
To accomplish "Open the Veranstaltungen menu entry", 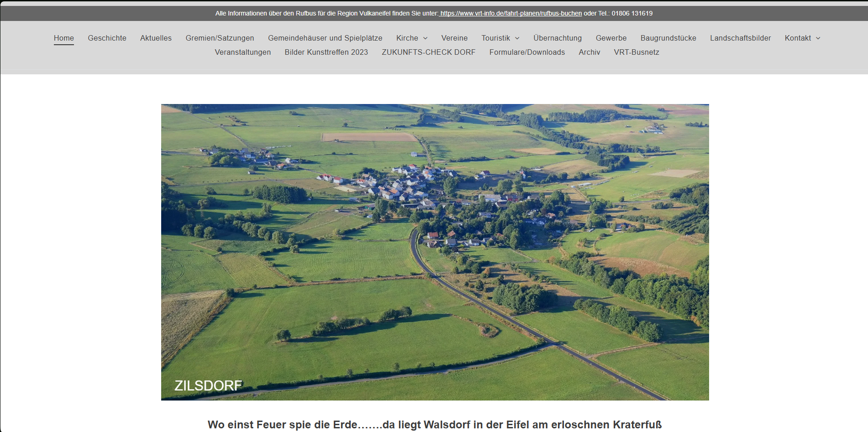I will [x=242, y=52].
